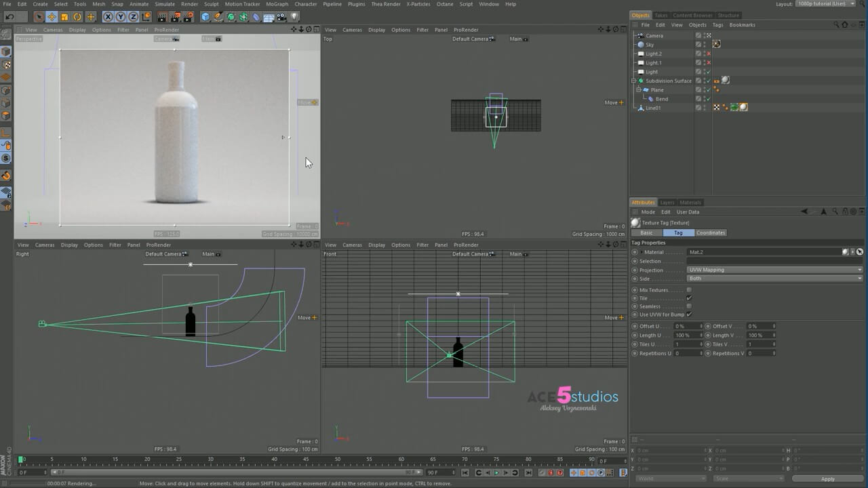Click the material sphere tag on Line01
The height and width of the screenshot is (488, 868).
pyautogui.click(x=743, y=107)
